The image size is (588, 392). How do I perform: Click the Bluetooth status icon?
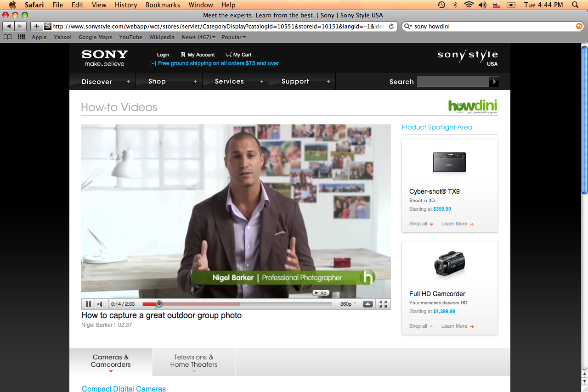tap(455, 5)
